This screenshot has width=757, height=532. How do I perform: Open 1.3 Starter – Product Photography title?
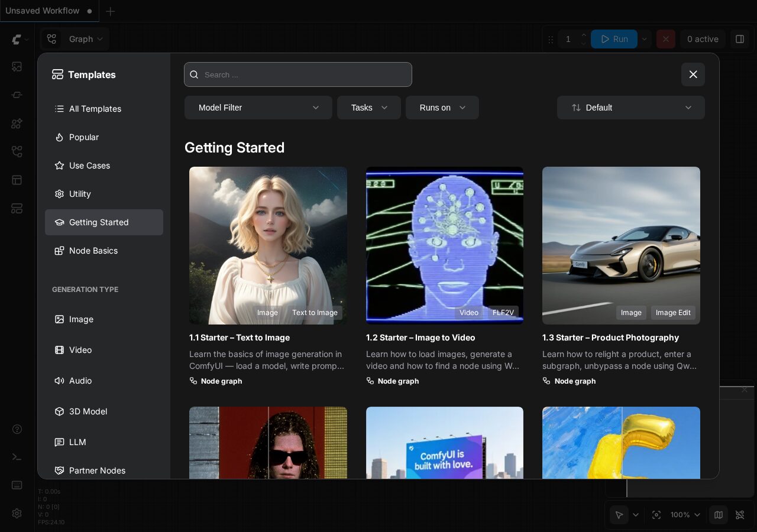tap(610, 338)
